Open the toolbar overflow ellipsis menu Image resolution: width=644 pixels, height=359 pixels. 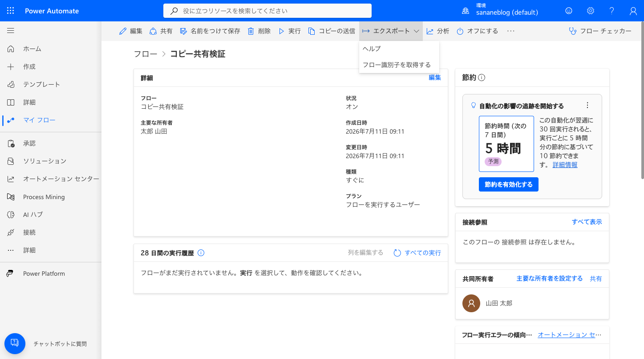click(510, 31)
